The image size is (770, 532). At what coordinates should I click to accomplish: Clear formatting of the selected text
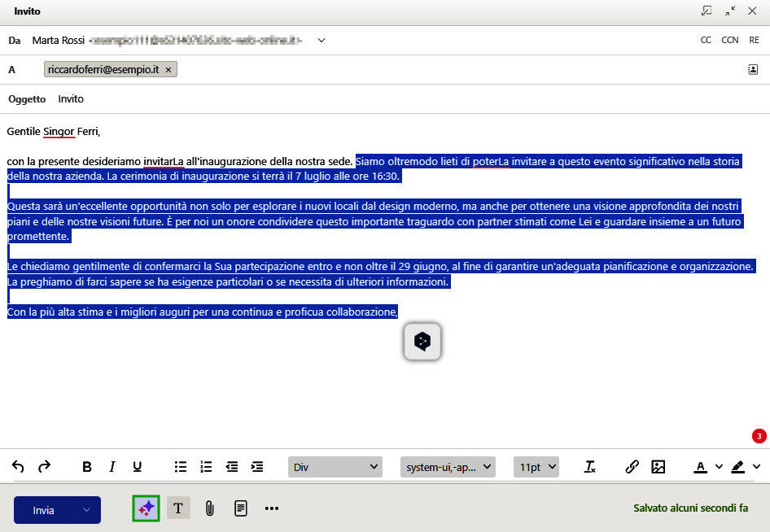coord(591,467)
